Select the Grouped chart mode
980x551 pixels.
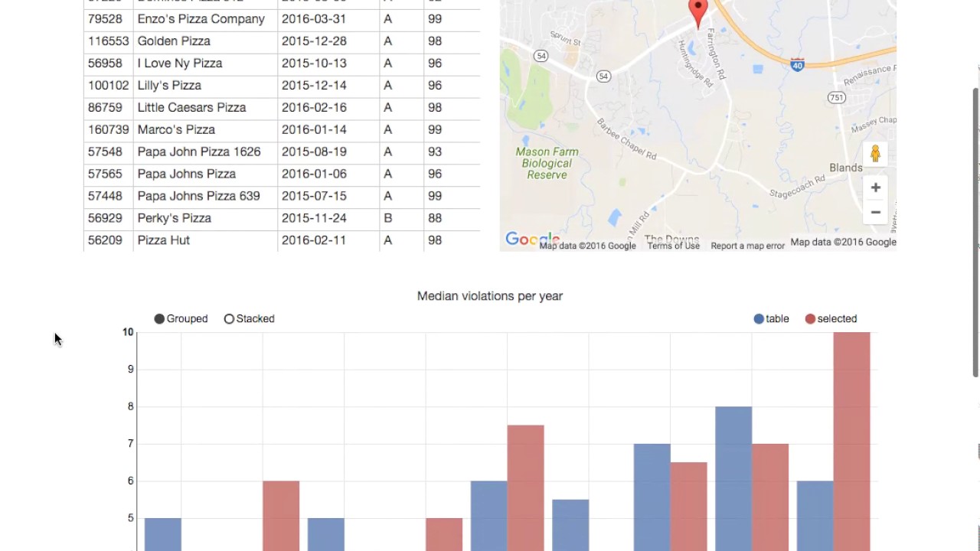(181, 318)
